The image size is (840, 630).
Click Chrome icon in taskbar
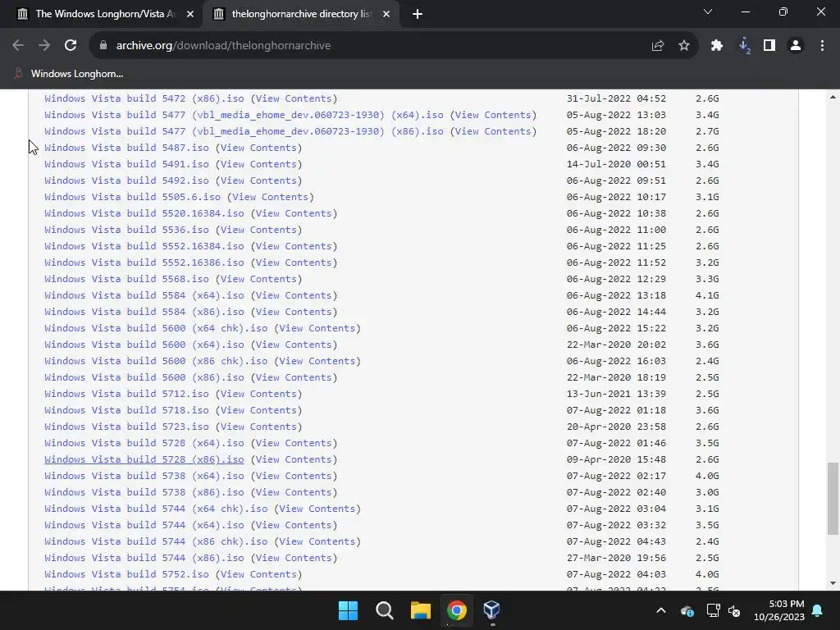[x=457, y=610]
